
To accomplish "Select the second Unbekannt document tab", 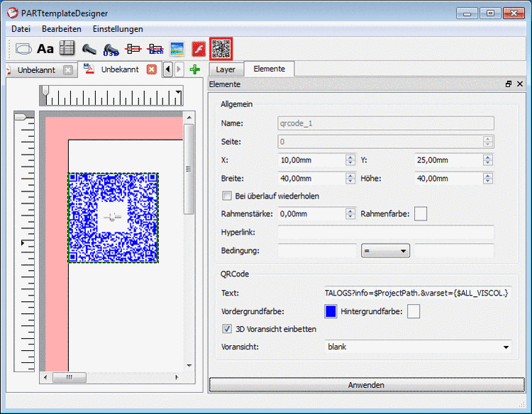I will (x=120, y=69).
